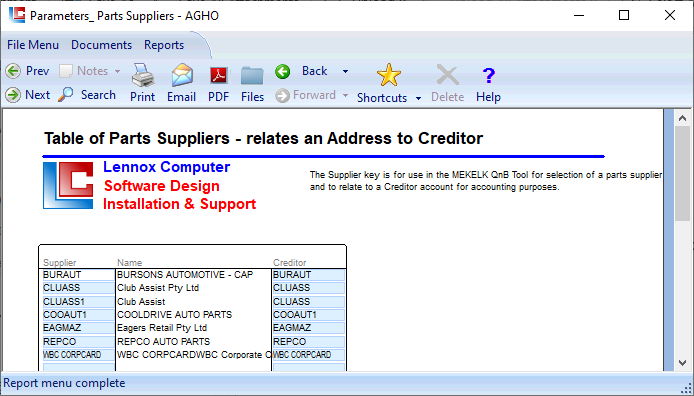The image size is (694, 396).
Task: Click name BURSONS AUTOMOTIVE - CAP
Action: [185, 275]
